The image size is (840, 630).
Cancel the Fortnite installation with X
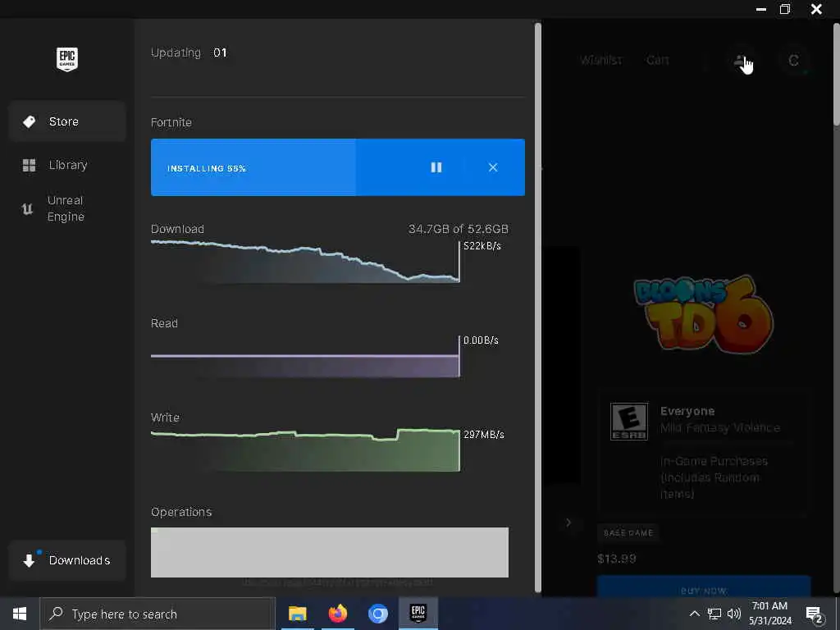493,167
